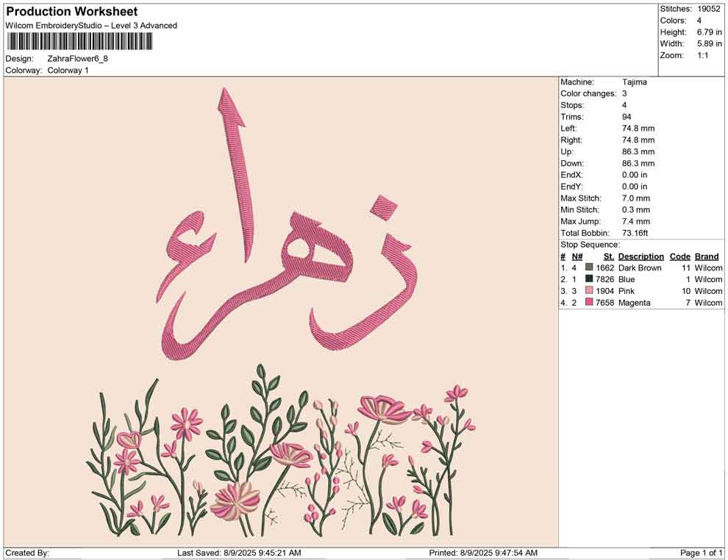Click the 'Up:' value '86.3 mm'
The height and width of the screenshot is (560, 728).
click(x=638, y=151)
